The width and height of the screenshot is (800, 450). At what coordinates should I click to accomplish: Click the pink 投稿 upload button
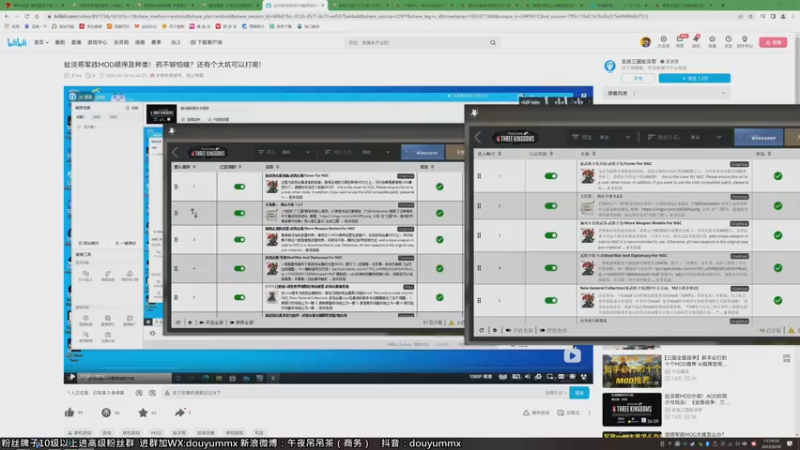tap(773, 42)
